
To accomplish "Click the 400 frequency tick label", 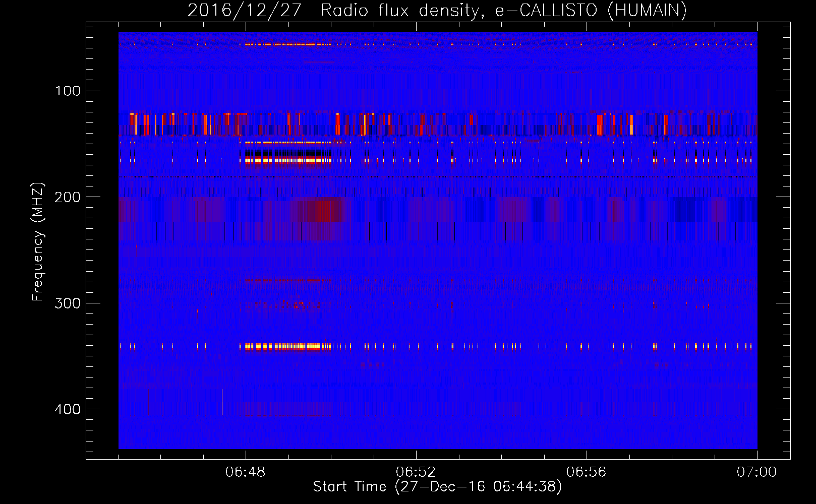I will pyautogui.click(x=68, y=409).
